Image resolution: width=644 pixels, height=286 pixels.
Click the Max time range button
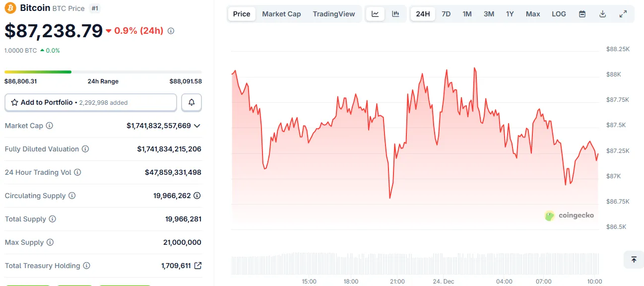click(532, 14)
